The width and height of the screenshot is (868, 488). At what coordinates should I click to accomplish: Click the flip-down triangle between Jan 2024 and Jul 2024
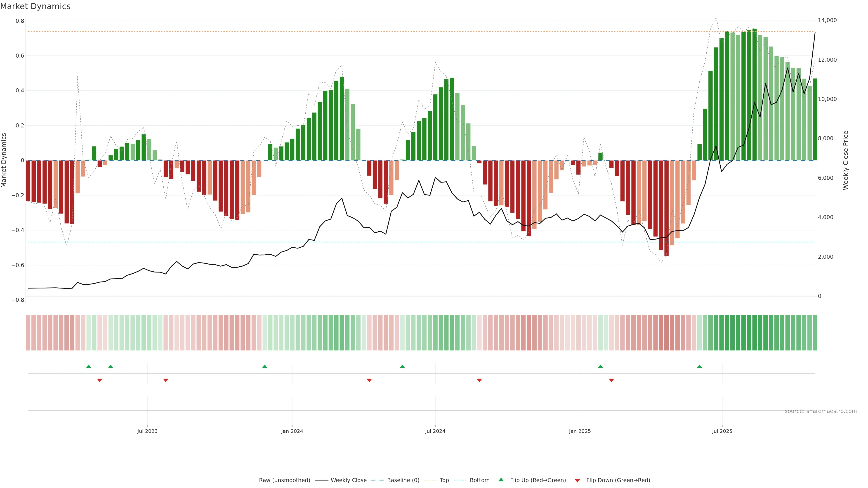pos(369,380)
